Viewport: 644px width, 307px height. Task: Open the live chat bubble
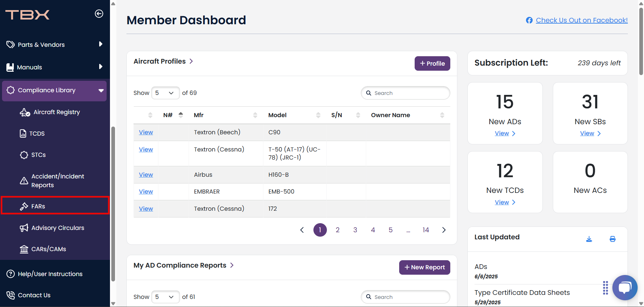tap(625, 287)
